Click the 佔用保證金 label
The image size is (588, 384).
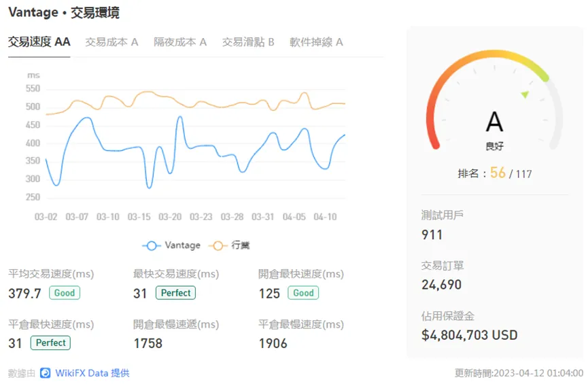click(x=448, y=316)
